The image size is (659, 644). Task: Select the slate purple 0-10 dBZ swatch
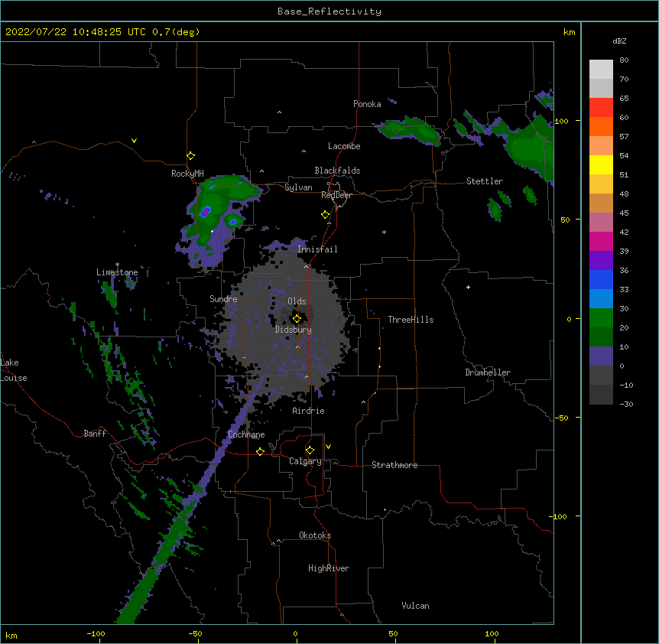coord(601,356)
